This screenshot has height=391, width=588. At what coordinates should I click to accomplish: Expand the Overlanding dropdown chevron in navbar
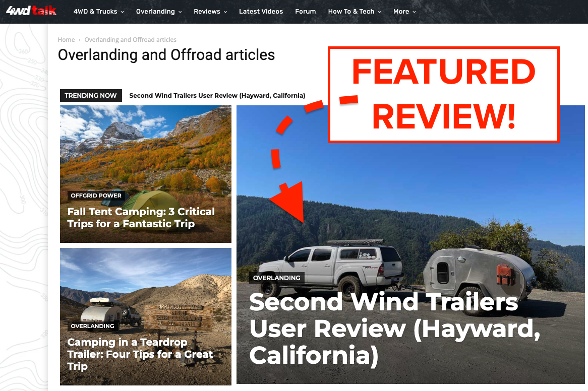click(180, 12)
